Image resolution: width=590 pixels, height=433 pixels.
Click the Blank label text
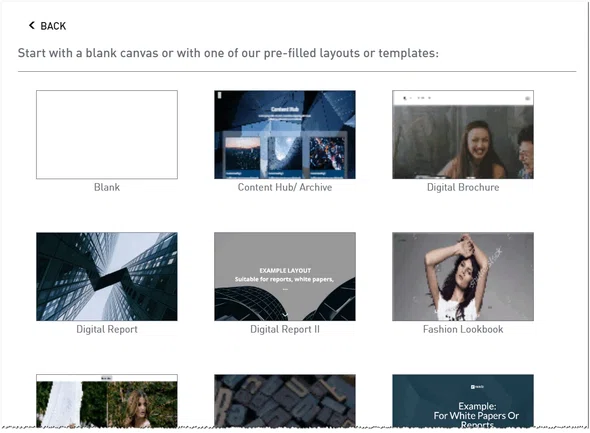pyautogui.click(x=107, y=187)
